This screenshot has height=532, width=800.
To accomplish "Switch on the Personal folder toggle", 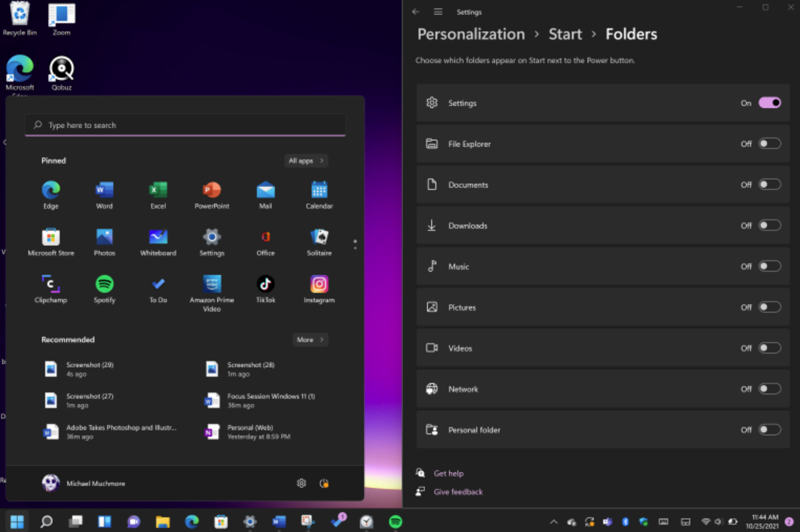I will click(x=770, y=429).
